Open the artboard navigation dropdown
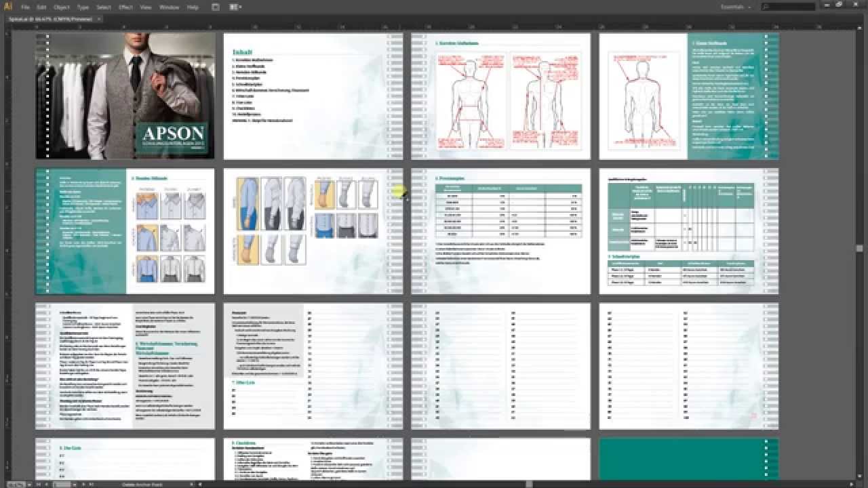The width and height of the screenshot is (868, 488). pyautogui.click(x=75, y=485)
